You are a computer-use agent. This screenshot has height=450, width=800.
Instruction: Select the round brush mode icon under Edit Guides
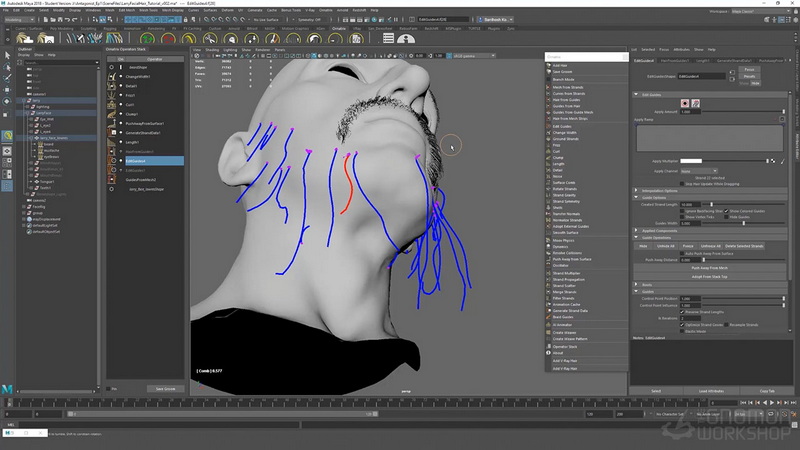[x=685, y=103]
